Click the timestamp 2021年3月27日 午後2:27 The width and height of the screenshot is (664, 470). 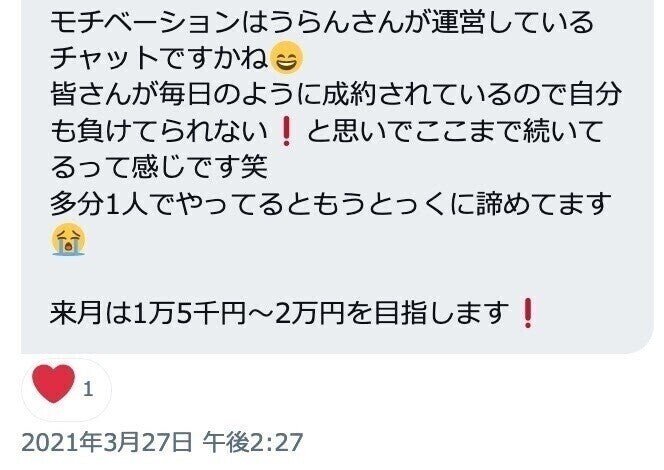(162, 442)
